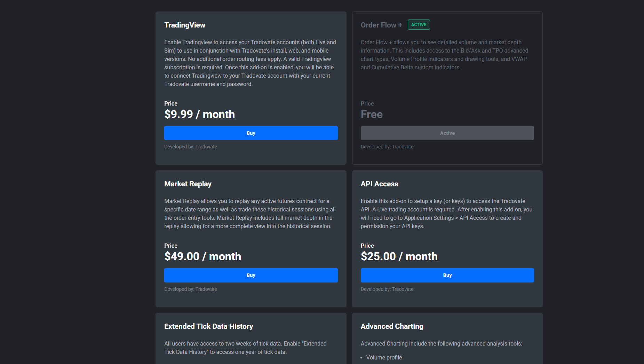
Task: Click the Extended Tick Data History description
Action: tap(245, 348)
